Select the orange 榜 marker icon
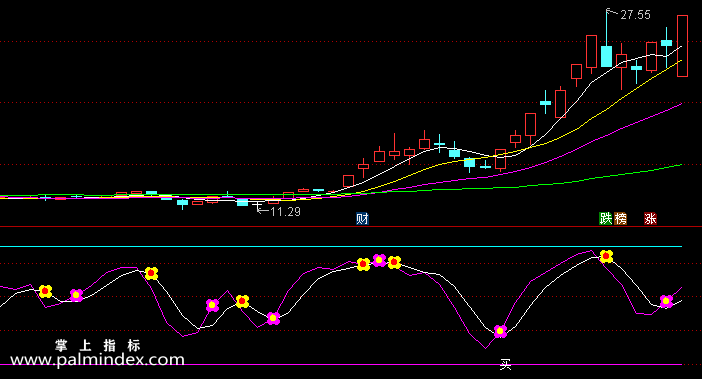The width and height of the screenshot is (702, 379). 620,218
